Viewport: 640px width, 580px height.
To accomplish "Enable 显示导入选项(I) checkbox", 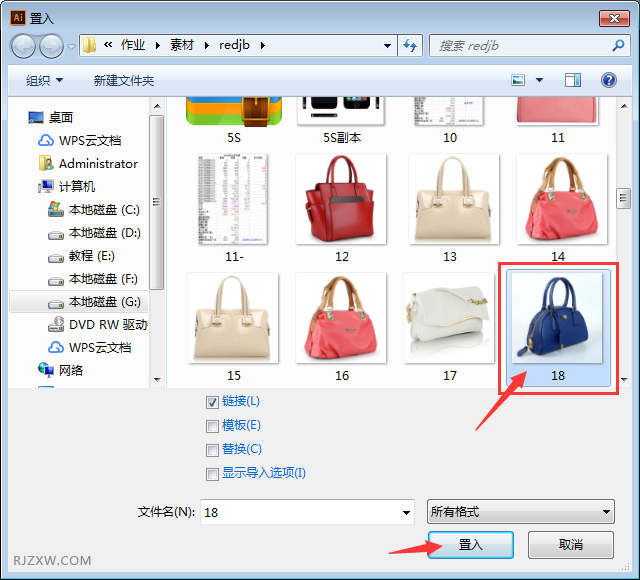I will 212,475.
